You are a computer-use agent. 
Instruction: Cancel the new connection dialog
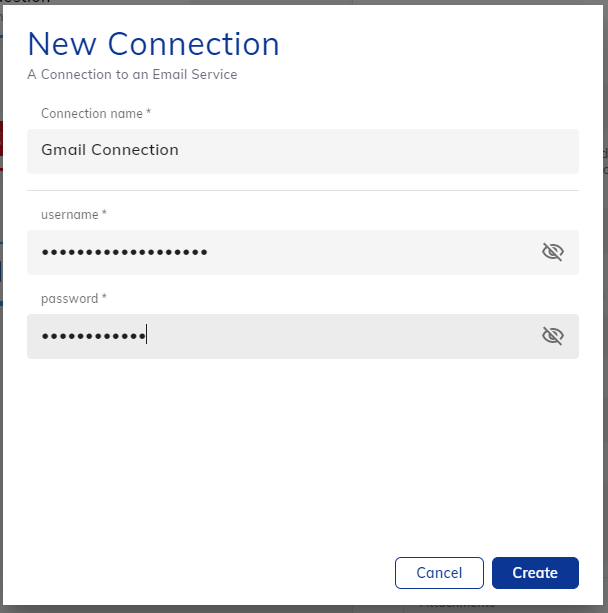coord(439,573)
